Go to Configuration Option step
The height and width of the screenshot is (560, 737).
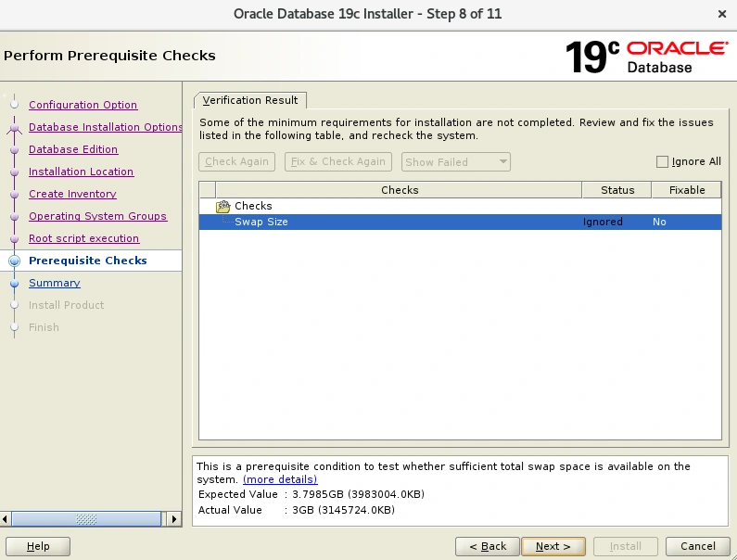(x=83, y=105)
